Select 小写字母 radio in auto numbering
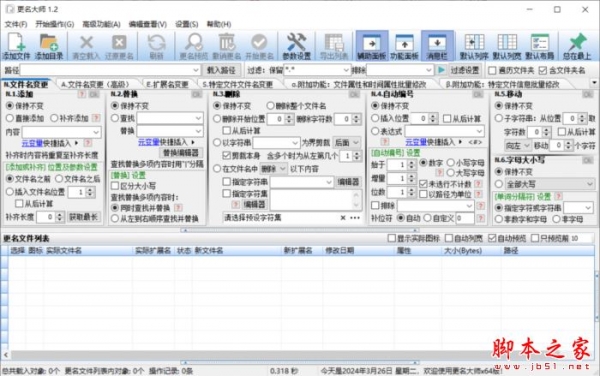 (x=451, y=163)
